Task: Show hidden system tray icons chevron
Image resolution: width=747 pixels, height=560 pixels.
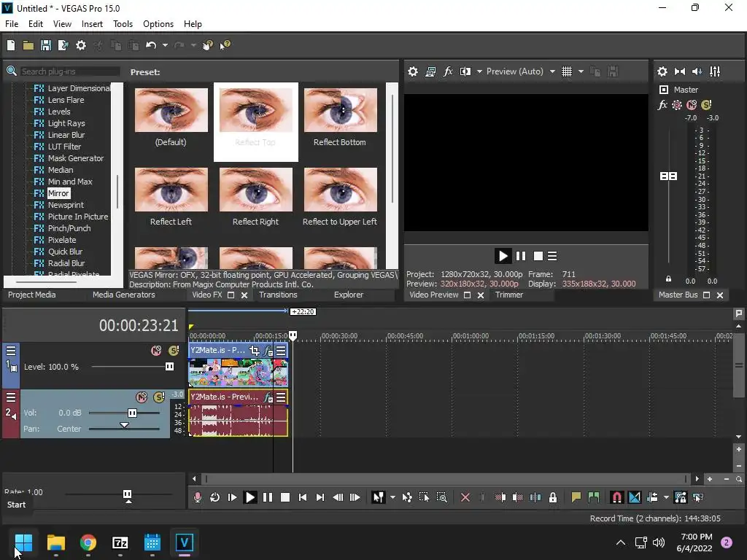Action: (621, 542)
